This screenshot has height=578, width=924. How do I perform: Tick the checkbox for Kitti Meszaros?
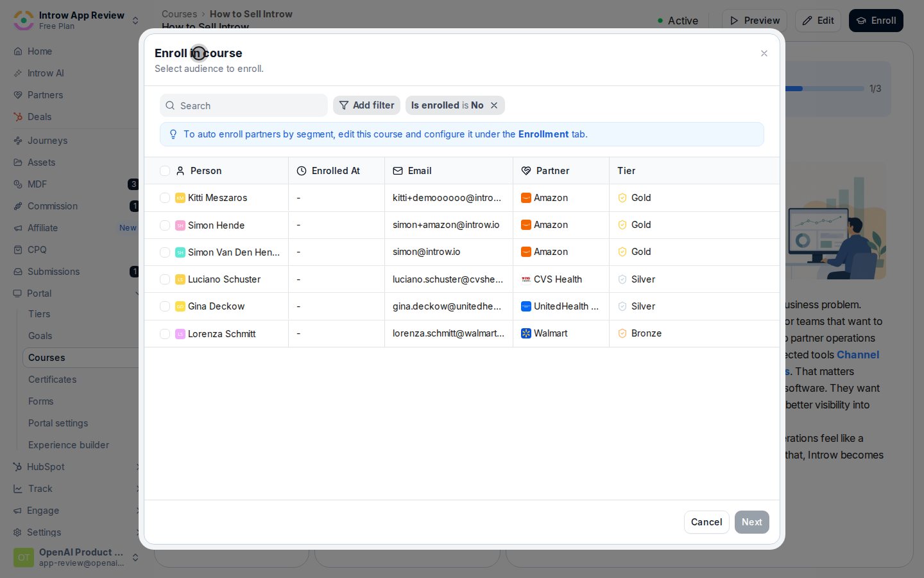[165, 198]
